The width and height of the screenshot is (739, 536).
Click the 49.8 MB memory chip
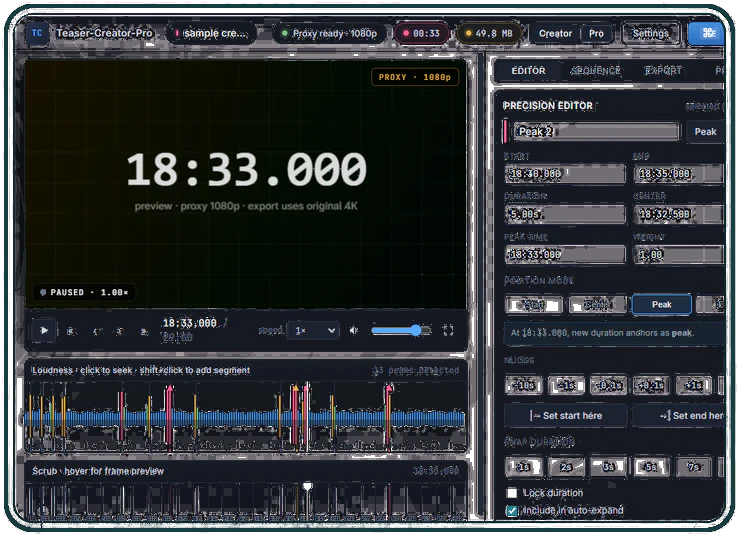click(489, 33)
